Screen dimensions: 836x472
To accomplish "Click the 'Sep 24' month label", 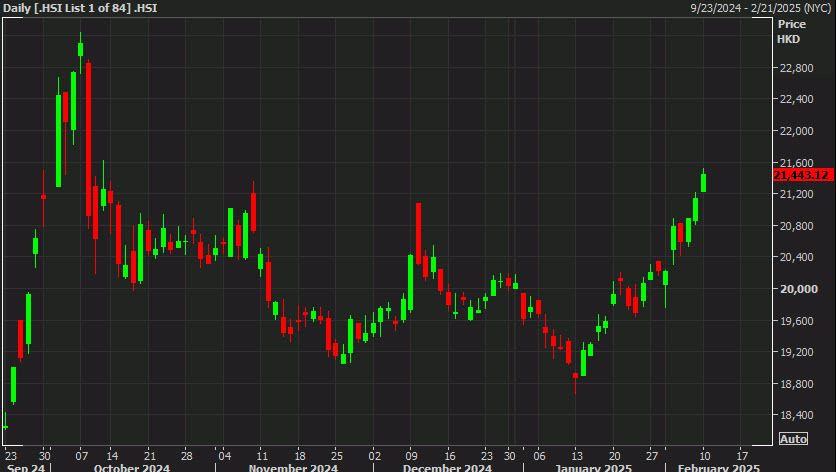I will (26, 468).
